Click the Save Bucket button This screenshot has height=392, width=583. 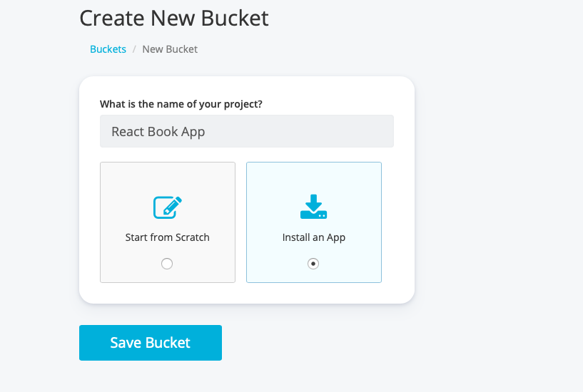(x=151, y=343)
